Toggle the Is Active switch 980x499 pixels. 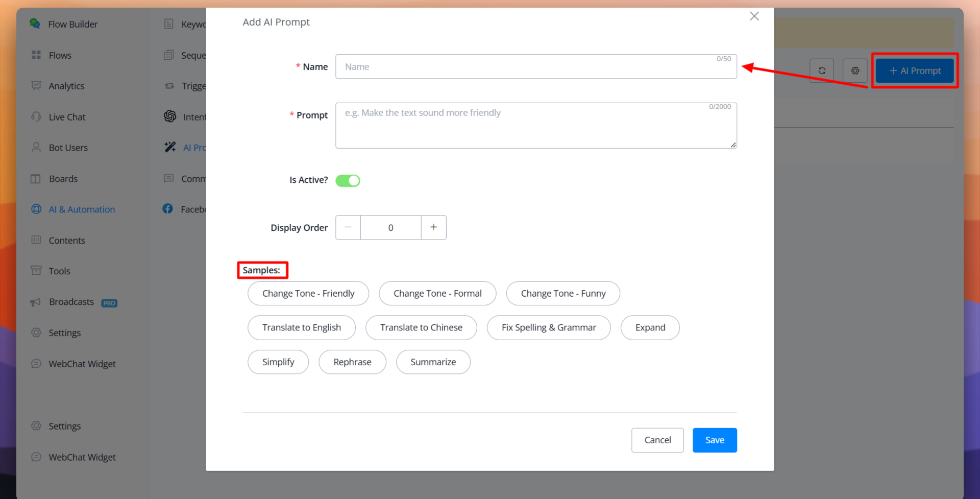click(x=348, y=180)
